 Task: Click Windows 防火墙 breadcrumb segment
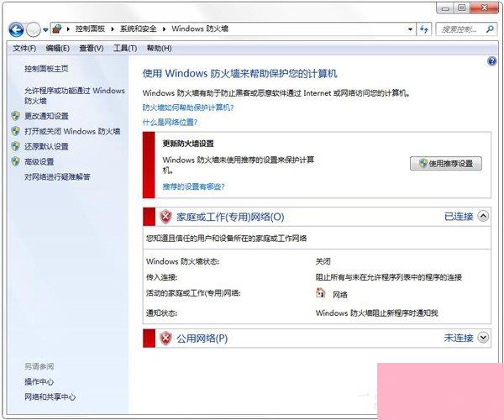[x=200, y=29]
